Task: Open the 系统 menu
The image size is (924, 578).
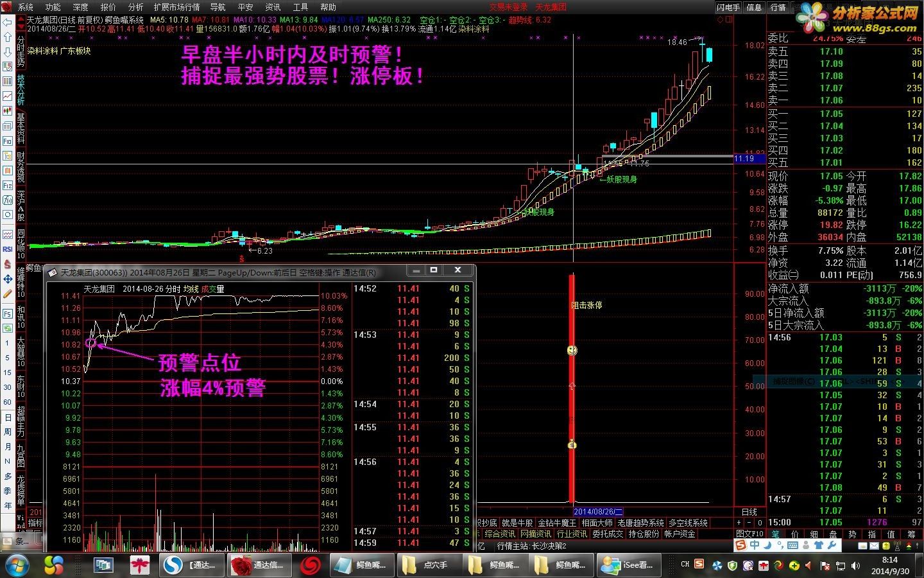Action: [26, 7]
